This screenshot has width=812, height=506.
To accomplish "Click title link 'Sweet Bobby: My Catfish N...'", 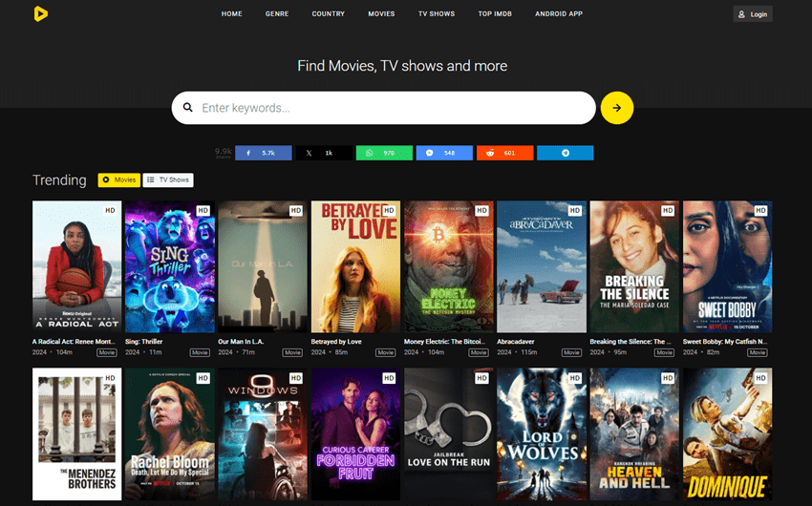I will [725, 342].
